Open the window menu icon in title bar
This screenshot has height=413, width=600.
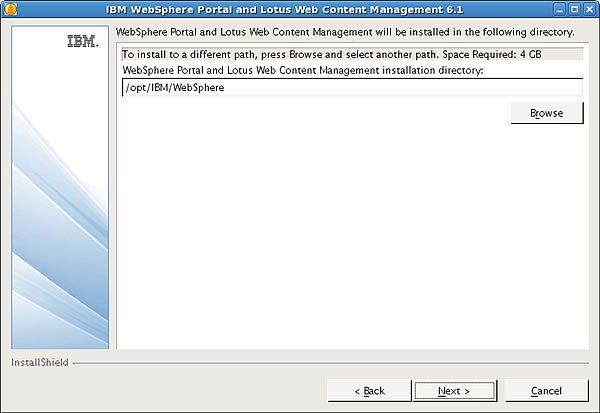(x=10, y=9)
